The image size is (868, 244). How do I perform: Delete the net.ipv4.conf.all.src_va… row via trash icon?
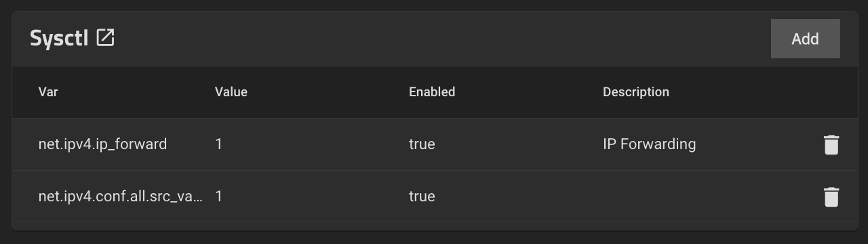(831, 197)
